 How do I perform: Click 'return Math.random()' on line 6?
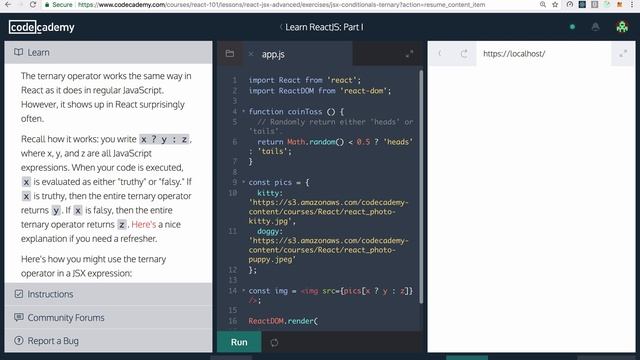[300, 142]
